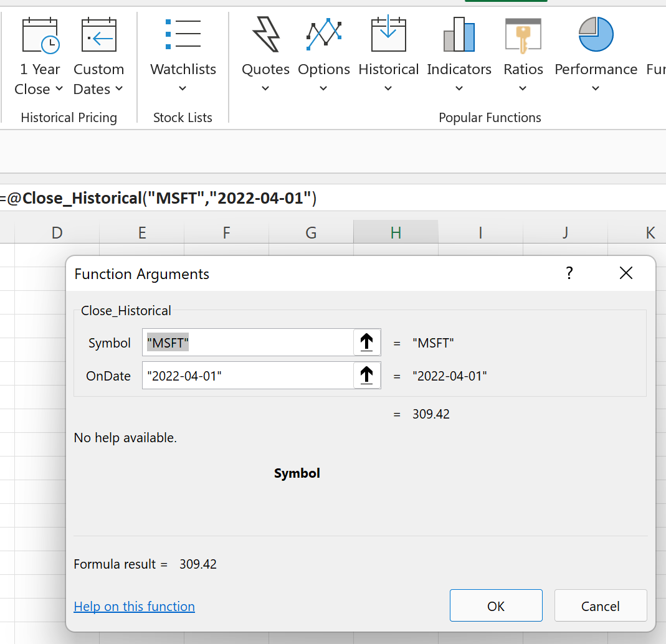Select column G header
Image resolution: width=666 pixels, height=644 pixels.
pos(311,232)
